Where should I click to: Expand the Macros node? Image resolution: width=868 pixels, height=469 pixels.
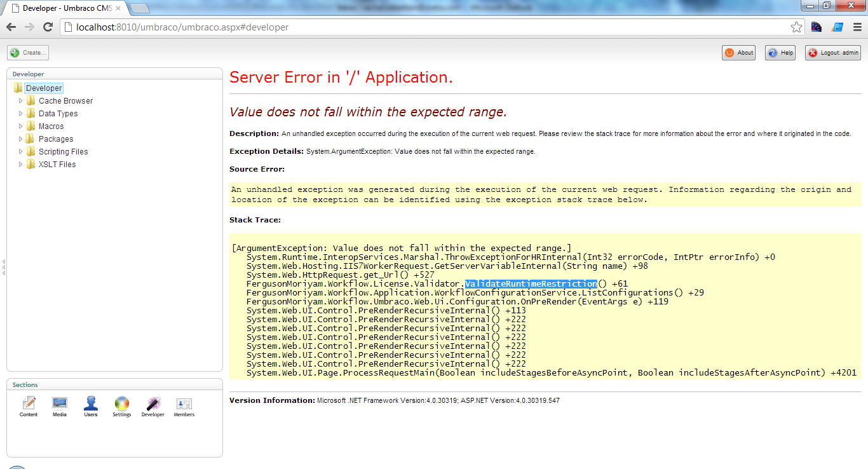[20, 126]
